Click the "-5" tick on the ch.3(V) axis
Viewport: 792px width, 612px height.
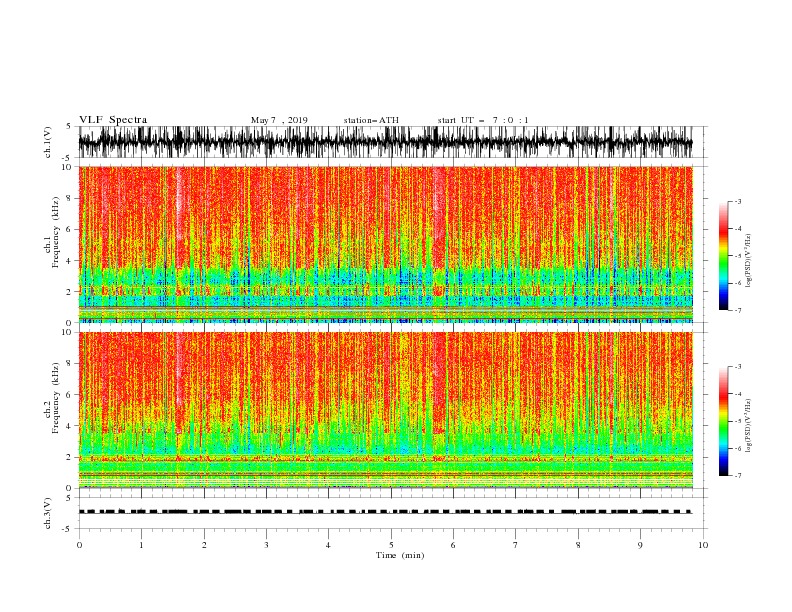pyautogui.click(x=68, y=529)
